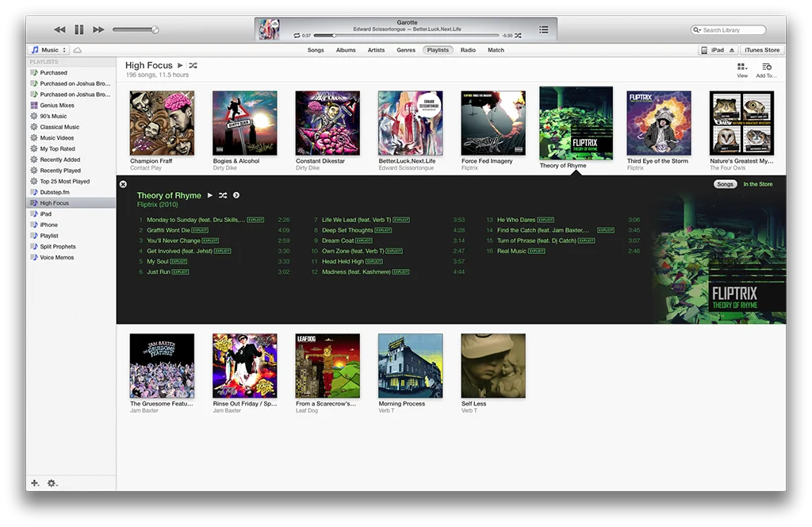Screen dimensions: 812x527
Task: Select the song "Graffiti Wont Die"
Action: pos(168,230)
